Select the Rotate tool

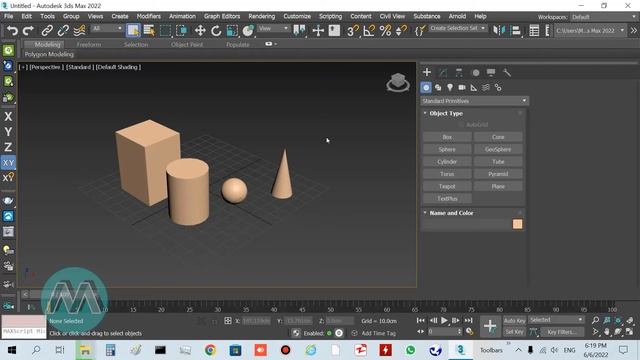click(216, 31)
